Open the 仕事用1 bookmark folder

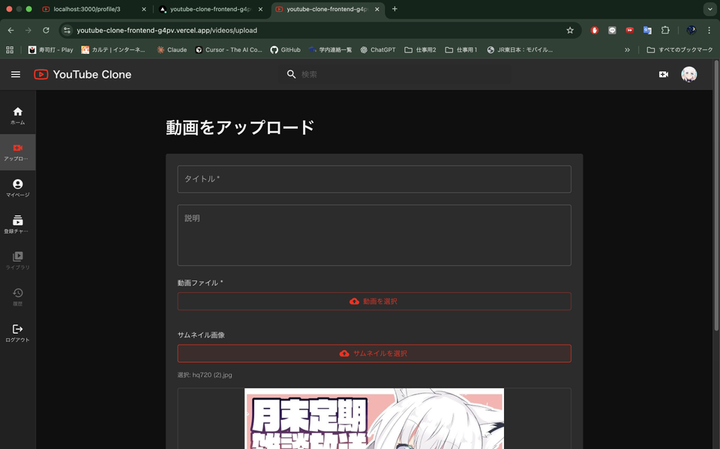coord(461,50)
